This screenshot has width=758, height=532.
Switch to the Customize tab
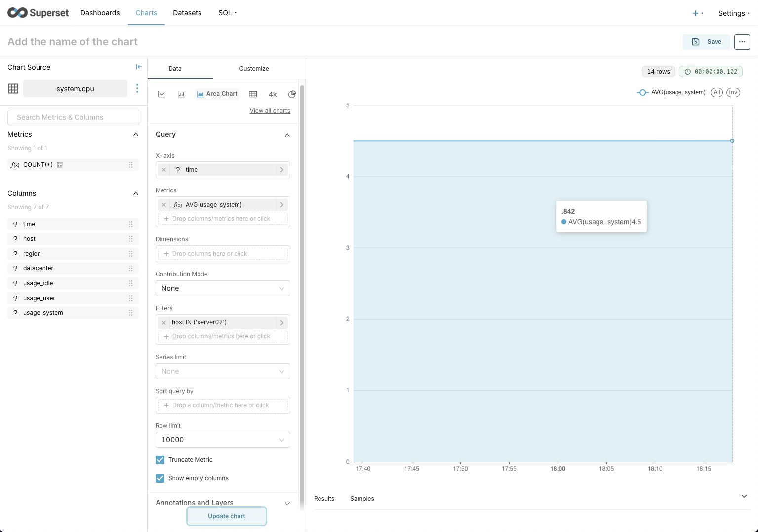click(x=254, y=69)
